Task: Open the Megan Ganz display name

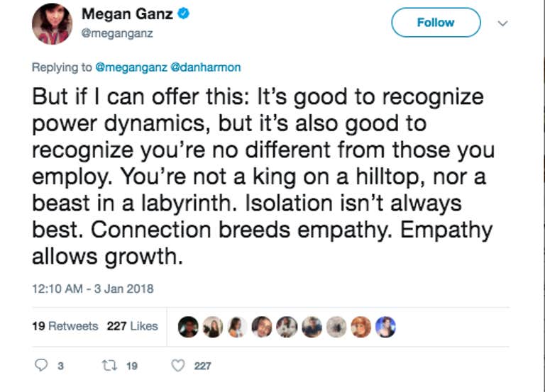Action: (127, 14)
